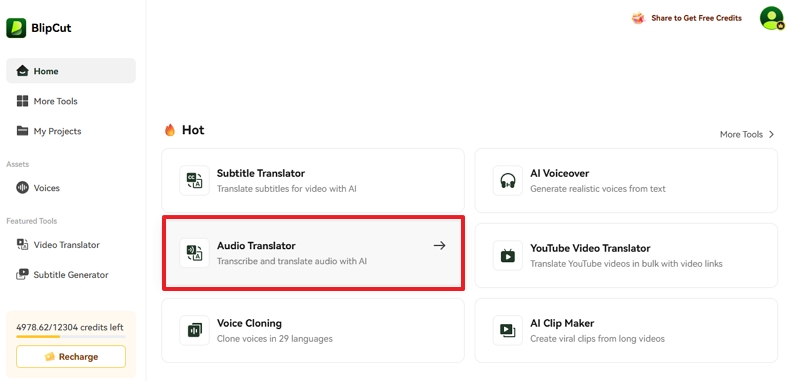Click the Video Translator sidebar icon

pos(22,245)
